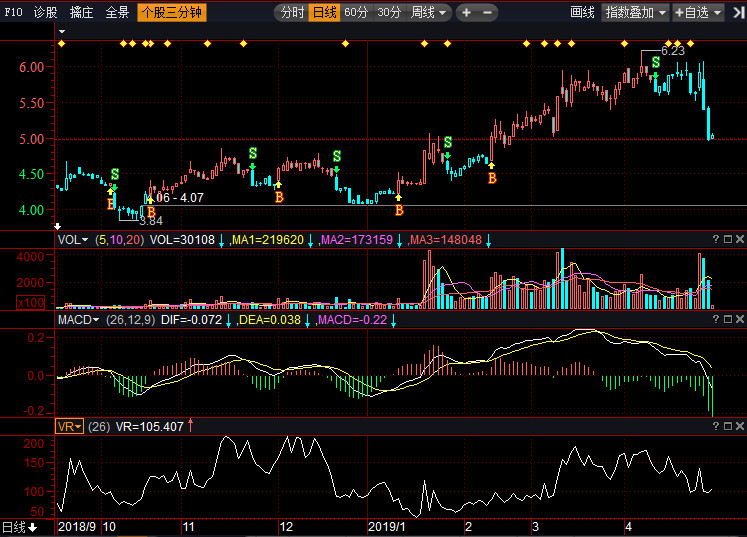Click the MA1=219620 volume average value
Screen dimensions: 747x537
[x=268, y=240]
